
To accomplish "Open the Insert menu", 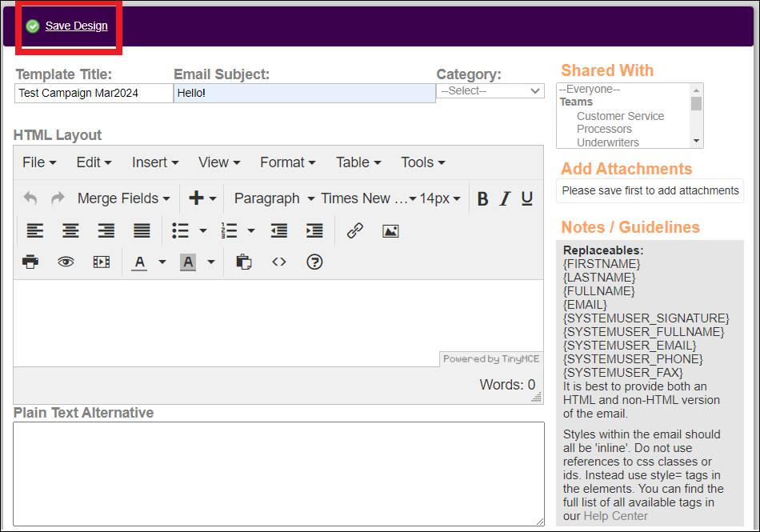I will (155, 162).
